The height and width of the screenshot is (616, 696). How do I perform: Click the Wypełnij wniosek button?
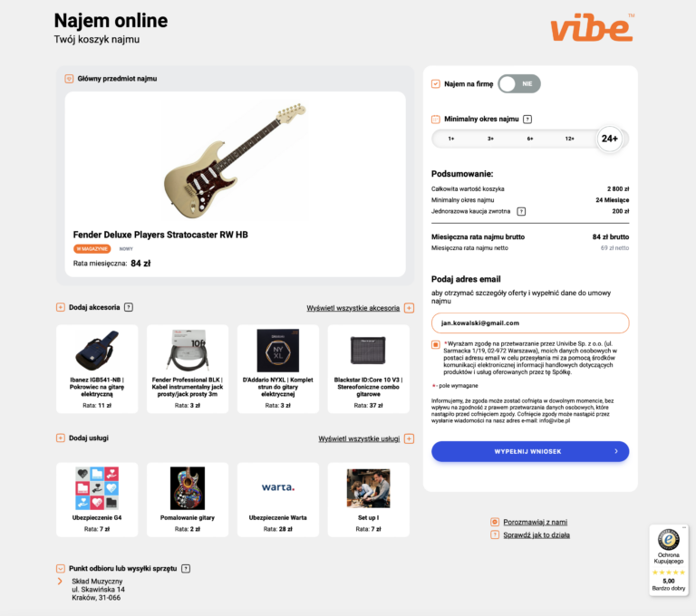click(530, 451)
